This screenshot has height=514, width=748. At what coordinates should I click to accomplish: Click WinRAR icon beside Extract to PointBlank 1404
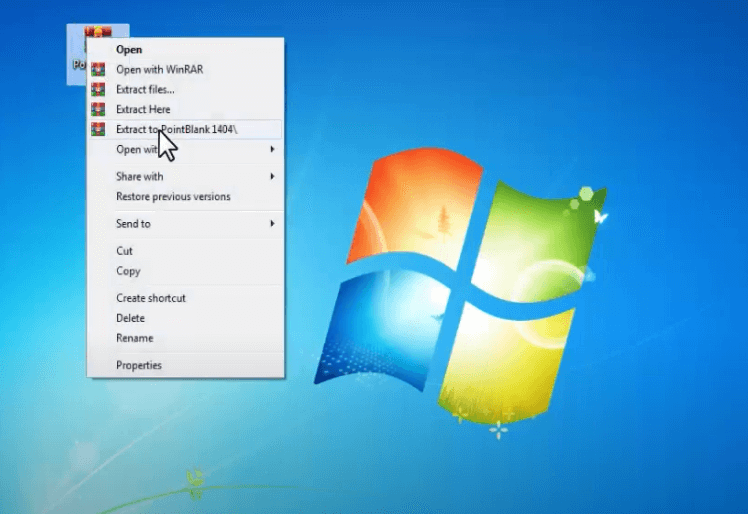click(98, 129)
